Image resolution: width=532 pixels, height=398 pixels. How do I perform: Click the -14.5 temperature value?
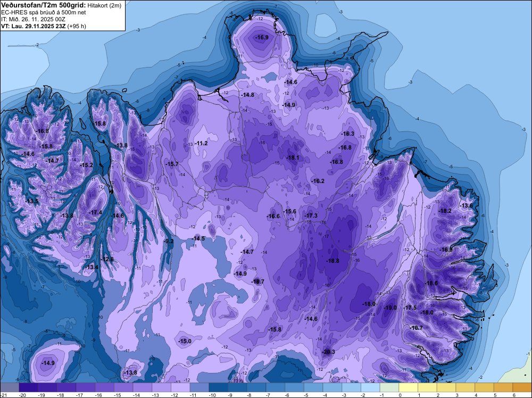(x=198, y=238)
